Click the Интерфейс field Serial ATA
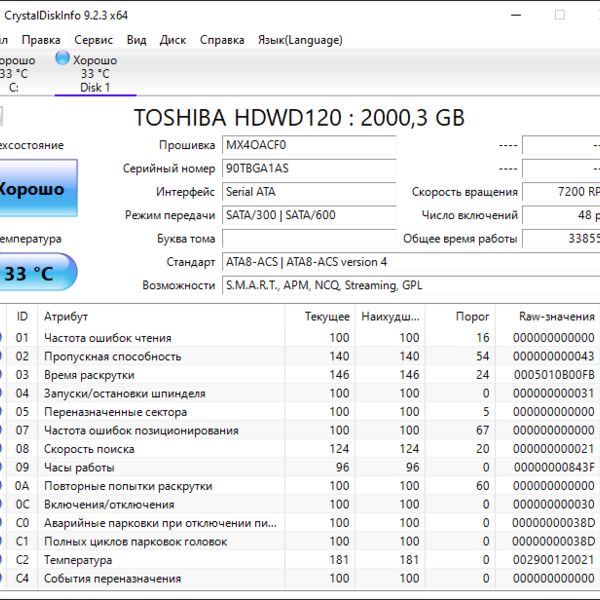Screen dimensions: 600x600 (x=309, y=192)
